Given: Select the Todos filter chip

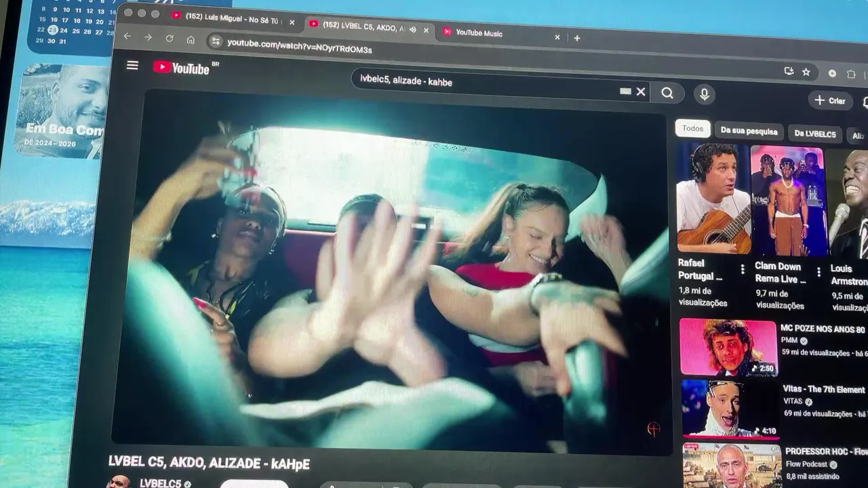Looking at the screenshot, I should 692,128.
